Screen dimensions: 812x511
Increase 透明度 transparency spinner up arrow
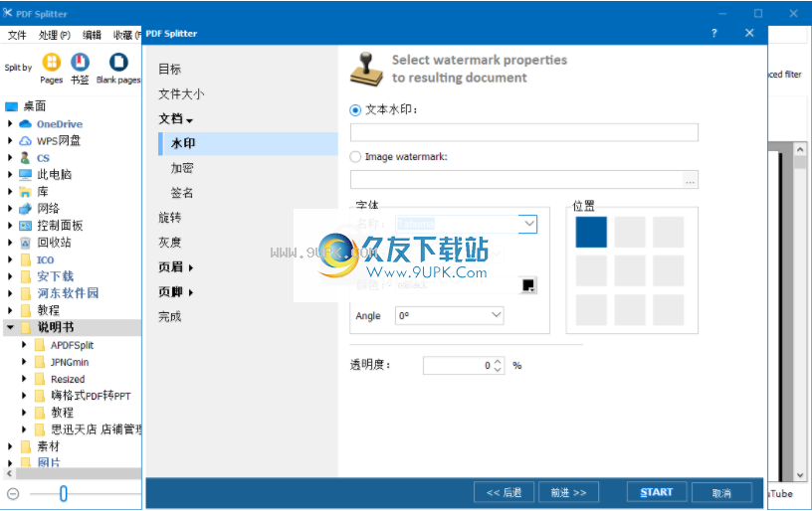coord(498,362)
